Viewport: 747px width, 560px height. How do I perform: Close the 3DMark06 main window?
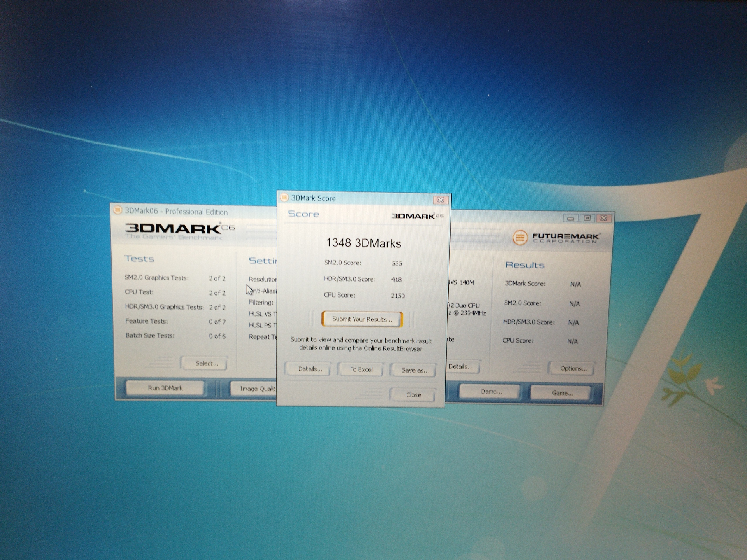click(604, 218)
